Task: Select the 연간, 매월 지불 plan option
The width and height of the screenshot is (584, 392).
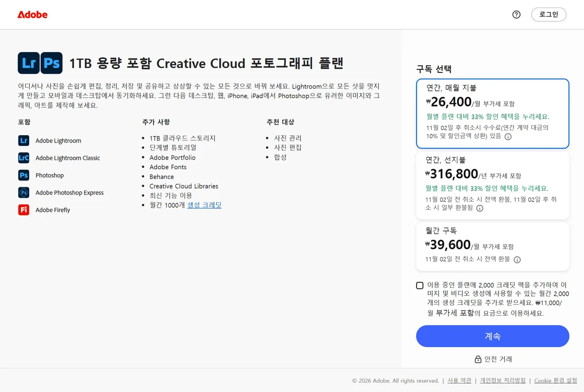Action: [x=493, y=113]
